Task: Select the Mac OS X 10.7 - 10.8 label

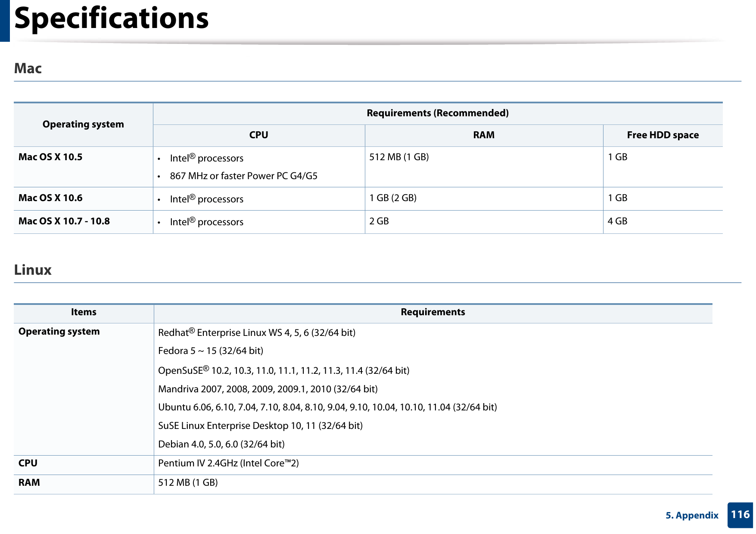Action: [x=64, y=221]
